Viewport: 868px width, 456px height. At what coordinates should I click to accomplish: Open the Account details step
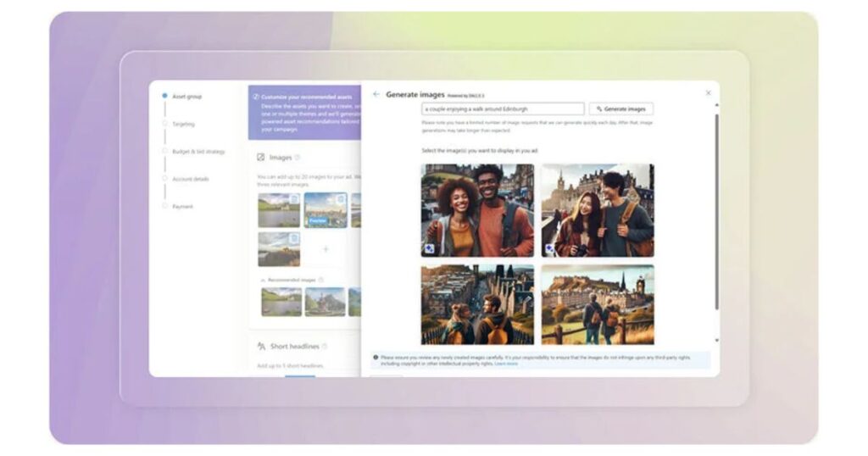click(191, 179)
